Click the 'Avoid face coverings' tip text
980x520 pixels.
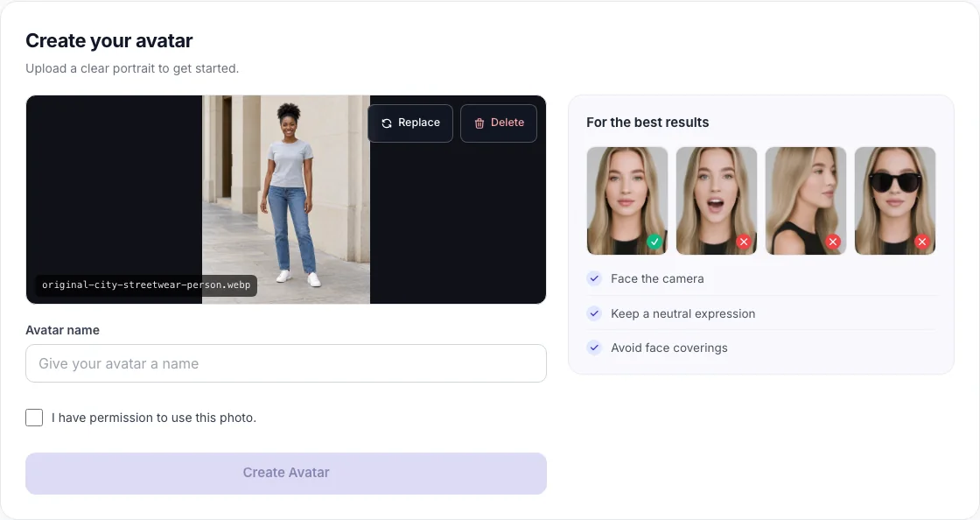coord(669,348)
